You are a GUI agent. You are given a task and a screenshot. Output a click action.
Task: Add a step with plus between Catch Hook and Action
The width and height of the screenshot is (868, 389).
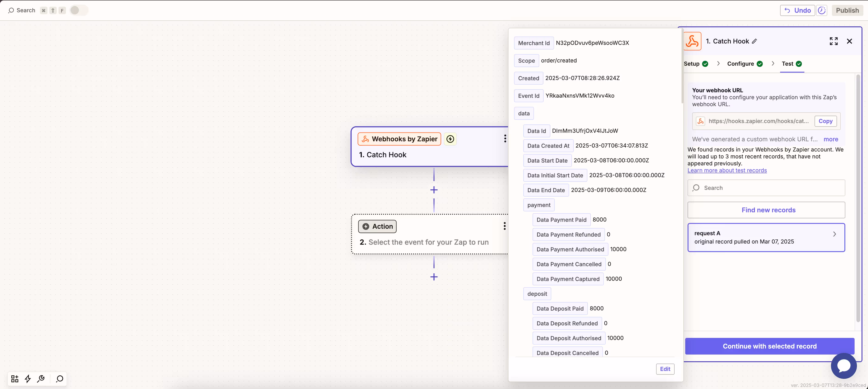[x=434, y=190]
